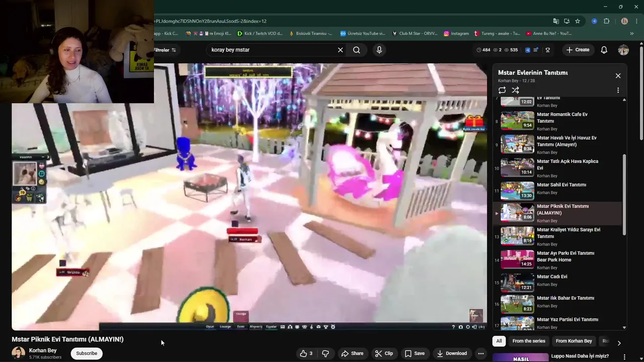Open the YouTube account avatar menu
The image size is (644, 362).
point(623,50)
